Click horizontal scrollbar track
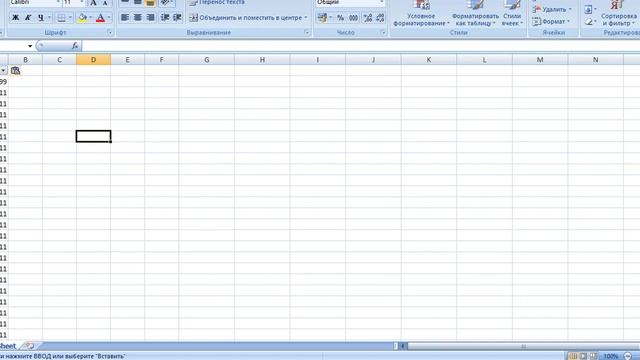 point(524,346)
